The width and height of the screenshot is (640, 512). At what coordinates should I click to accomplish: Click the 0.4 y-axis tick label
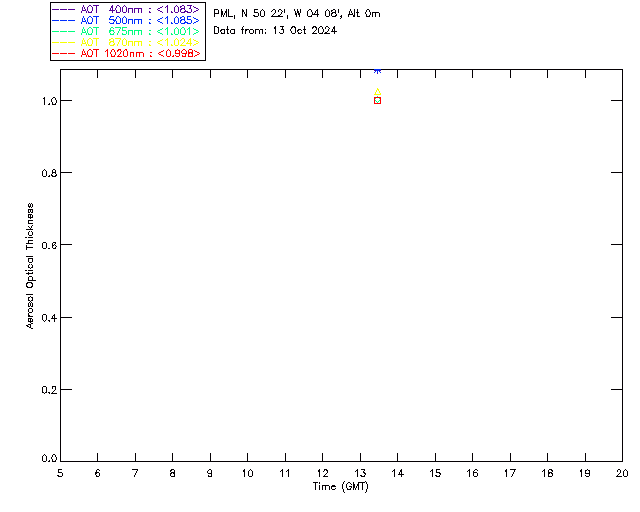[48, 317]
